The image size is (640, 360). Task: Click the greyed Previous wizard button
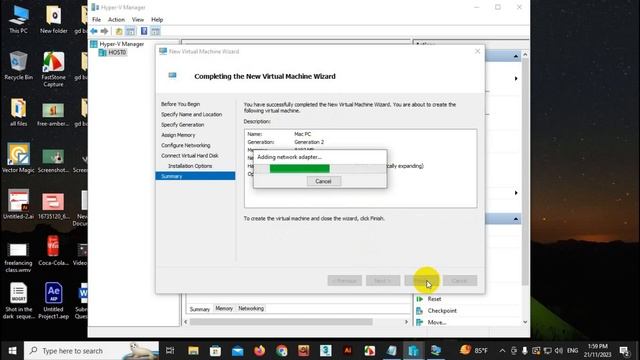[344, 281]
